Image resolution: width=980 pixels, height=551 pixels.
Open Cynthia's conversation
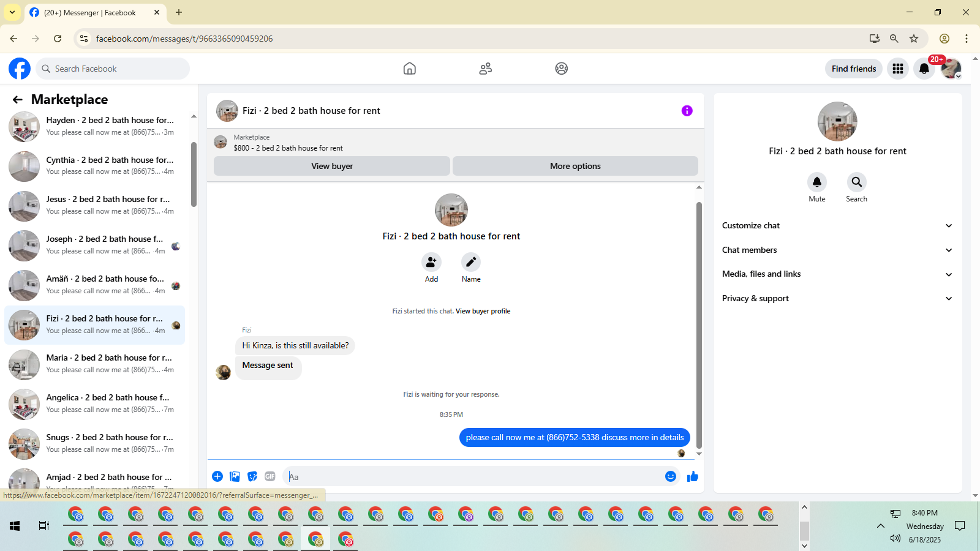(x=95, y=166)
